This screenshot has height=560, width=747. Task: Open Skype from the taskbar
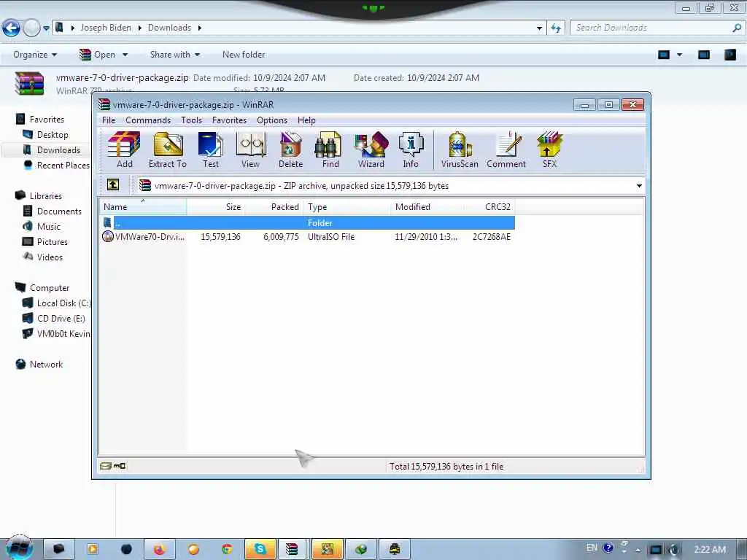pyautogui.click(x=260, y=549)
